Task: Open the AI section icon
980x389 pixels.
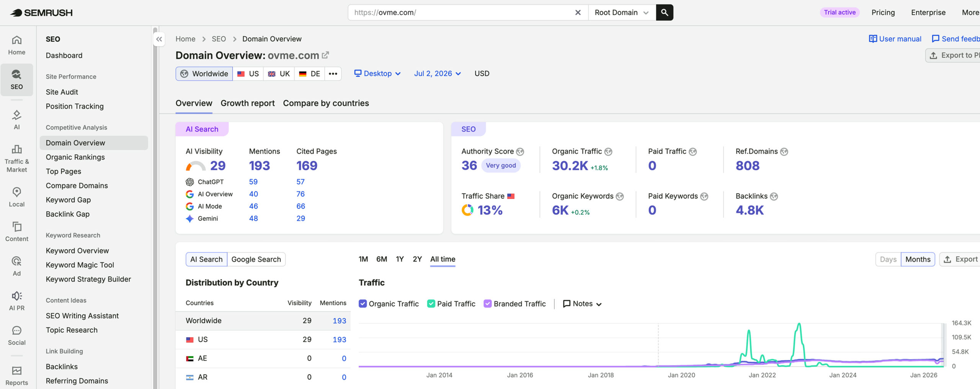Action: click(x=16, y=120)
